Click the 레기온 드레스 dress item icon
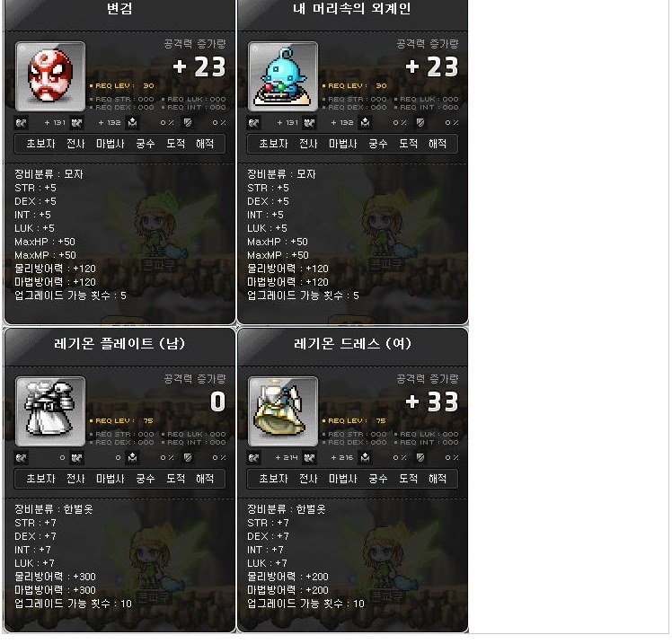 tap(283, 411)
